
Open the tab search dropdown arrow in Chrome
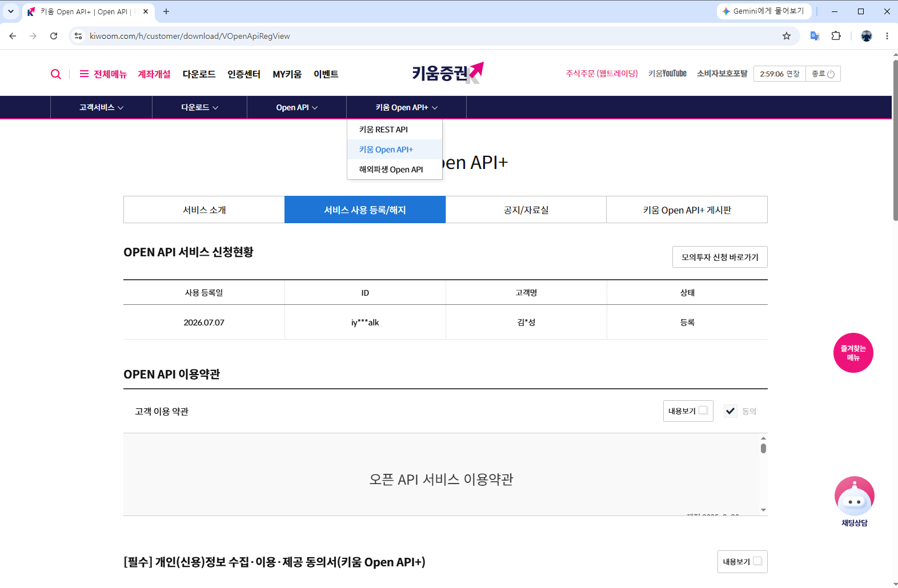10,11
